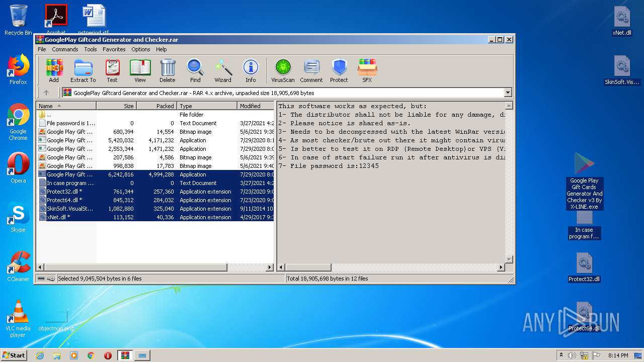The height and width of the screenshot is (362, 644).
Task: Select the SkinSoft.VisualSt... archive row
Action: [155, 209]
